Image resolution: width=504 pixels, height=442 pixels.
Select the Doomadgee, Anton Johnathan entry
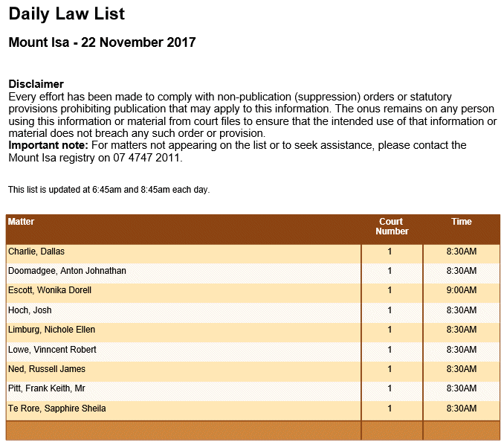[67, 271]
